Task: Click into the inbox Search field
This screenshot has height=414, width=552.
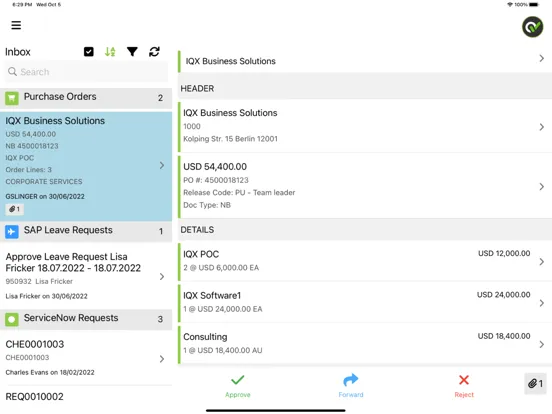Action: [86, 72]
